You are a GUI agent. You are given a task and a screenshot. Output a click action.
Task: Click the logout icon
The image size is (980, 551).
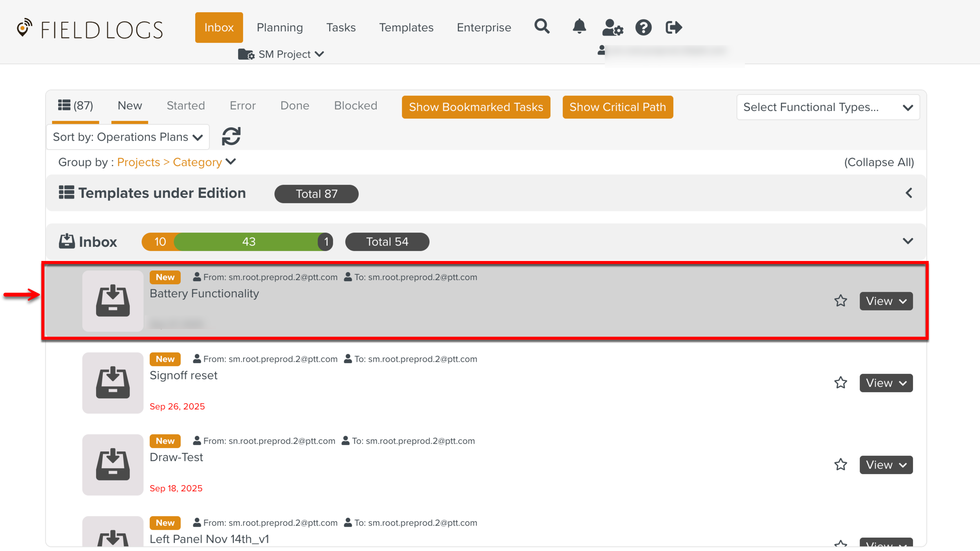coord(673,27)
